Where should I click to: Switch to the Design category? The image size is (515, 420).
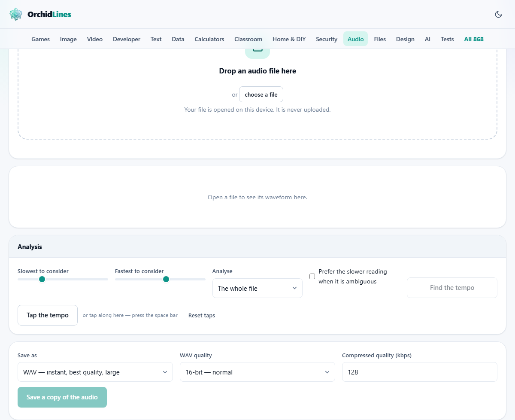405,39
